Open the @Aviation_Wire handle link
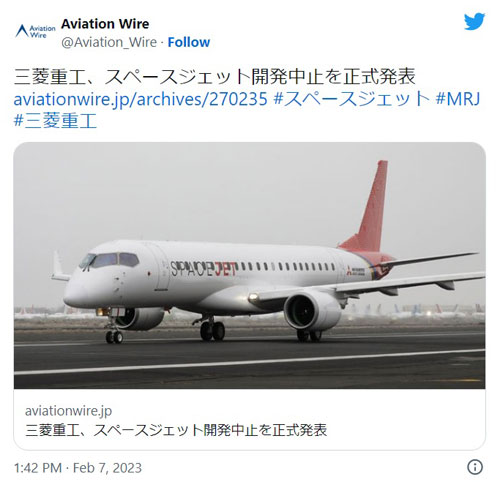This screenshot has height=482, width=500. pyautogui.click(x=109, y=42)
